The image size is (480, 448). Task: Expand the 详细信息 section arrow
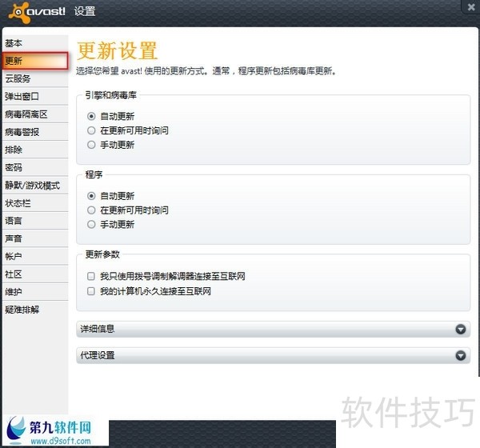(460, 330)
